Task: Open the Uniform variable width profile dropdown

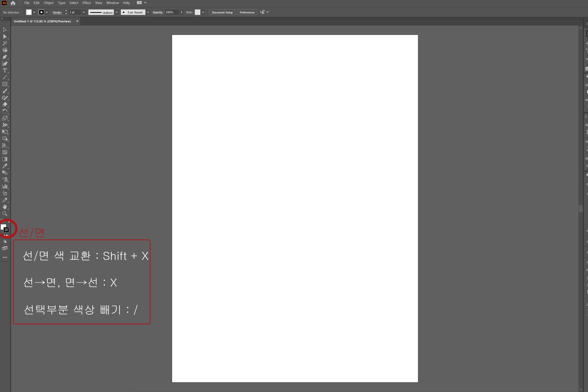Action: pyautogui.click(x=116, y=12)
